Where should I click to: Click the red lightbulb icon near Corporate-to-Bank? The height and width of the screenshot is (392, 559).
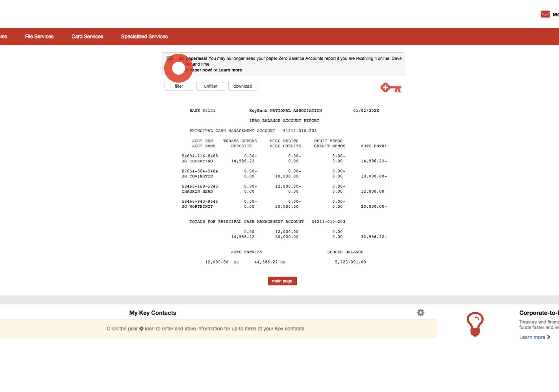click(x=475, y=324)
